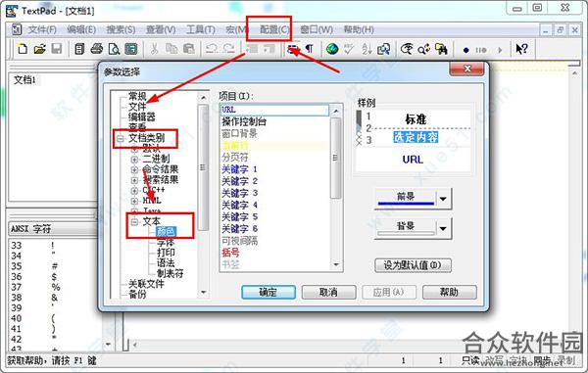Expand the 命令结果 tree node
This screenshot has width=588, height=373.
pyautogui.click(x=134, y=169)
